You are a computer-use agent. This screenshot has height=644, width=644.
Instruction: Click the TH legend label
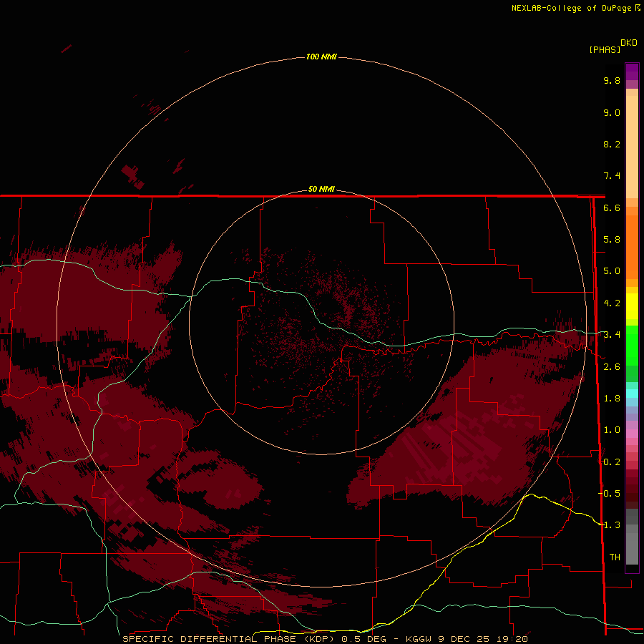(615, 557)
